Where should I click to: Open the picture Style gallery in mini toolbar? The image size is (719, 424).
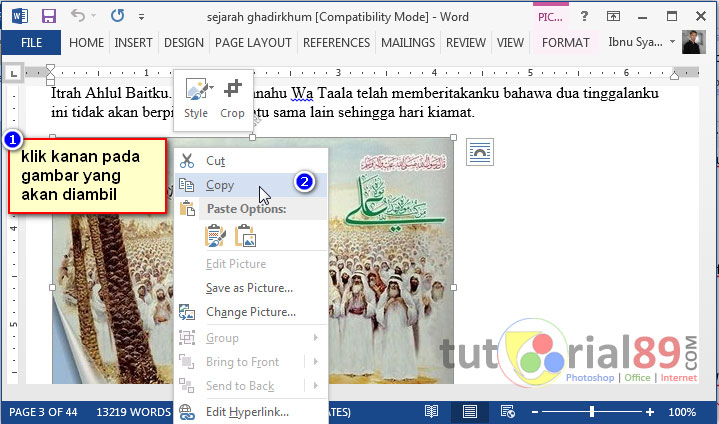[196, 98]
